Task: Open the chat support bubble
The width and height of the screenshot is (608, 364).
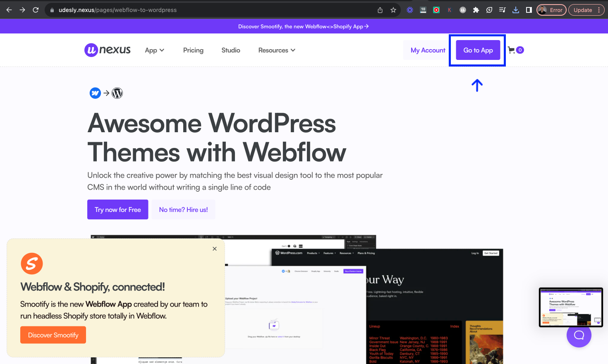Action: 579,335
